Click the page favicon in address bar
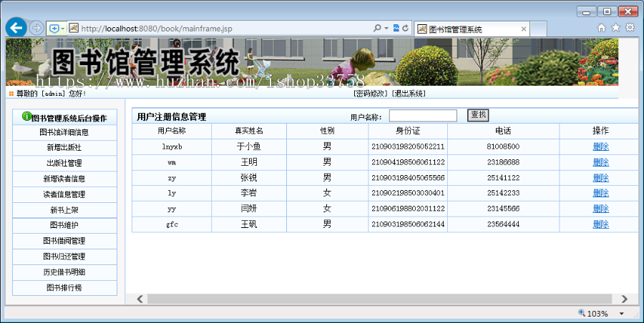The width and height of the screenshot is (644, 323). (x=74, y=28)
